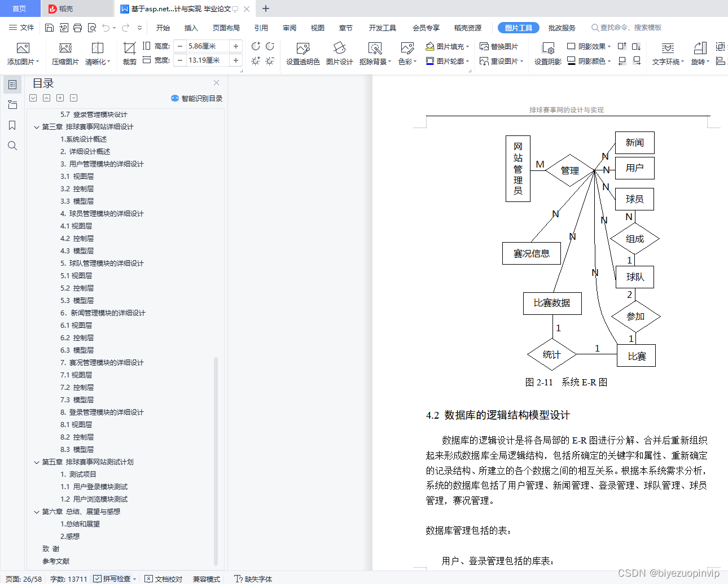The image size is (728, 584).
Task: Click missing fonts (缺失字体) in status bar
Action: tap(253, 578)
